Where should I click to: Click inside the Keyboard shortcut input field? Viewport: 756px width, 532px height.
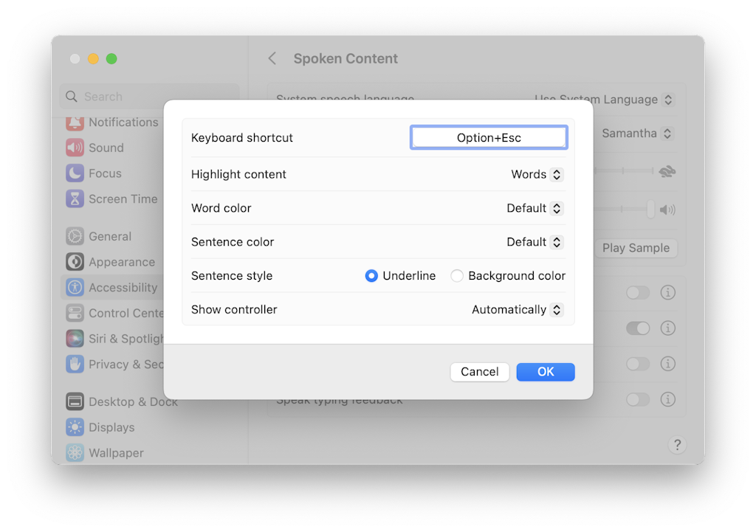coord(489,137)
